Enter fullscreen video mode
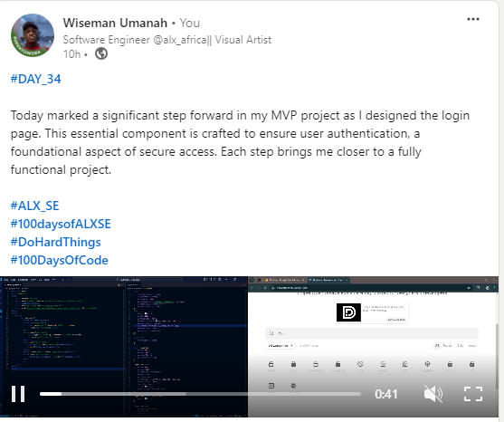Viewport: 504px width, 422px height. tap(473, 394)
